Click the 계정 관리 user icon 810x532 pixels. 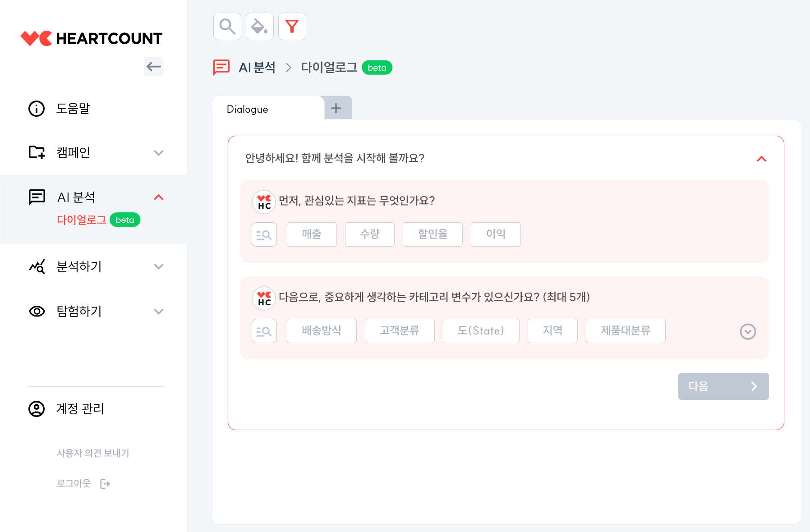pyautogui.click(x=37, y=409)
